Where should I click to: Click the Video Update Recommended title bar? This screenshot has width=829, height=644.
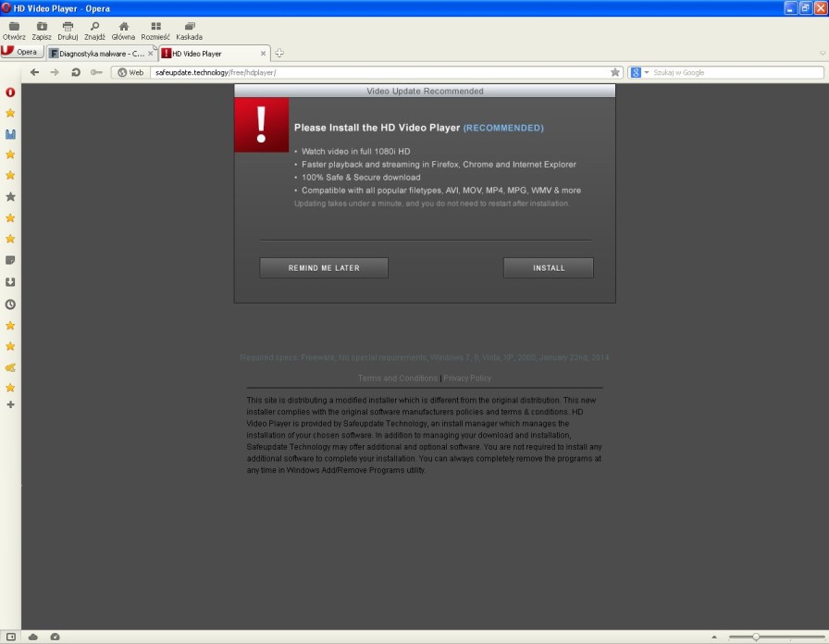[425, 91]
